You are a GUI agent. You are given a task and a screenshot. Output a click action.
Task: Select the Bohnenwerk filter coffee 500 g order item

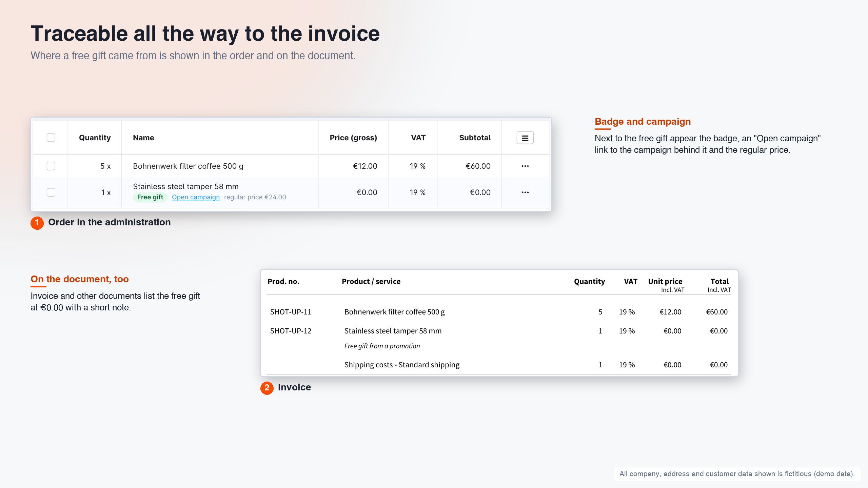(x=188, y=166)
